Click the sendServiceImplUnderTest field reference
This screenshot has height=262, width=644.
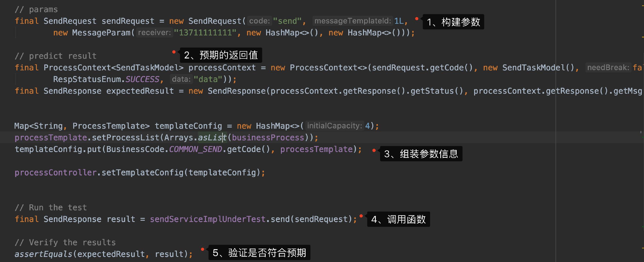[208, 219]
